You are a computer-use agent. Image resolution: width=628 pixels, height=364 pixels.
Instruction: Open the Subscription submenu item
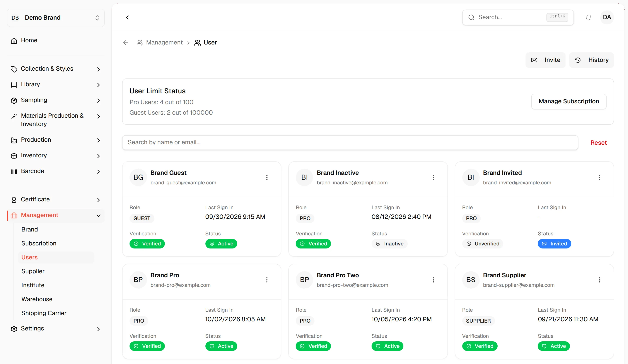click(39, 243)
